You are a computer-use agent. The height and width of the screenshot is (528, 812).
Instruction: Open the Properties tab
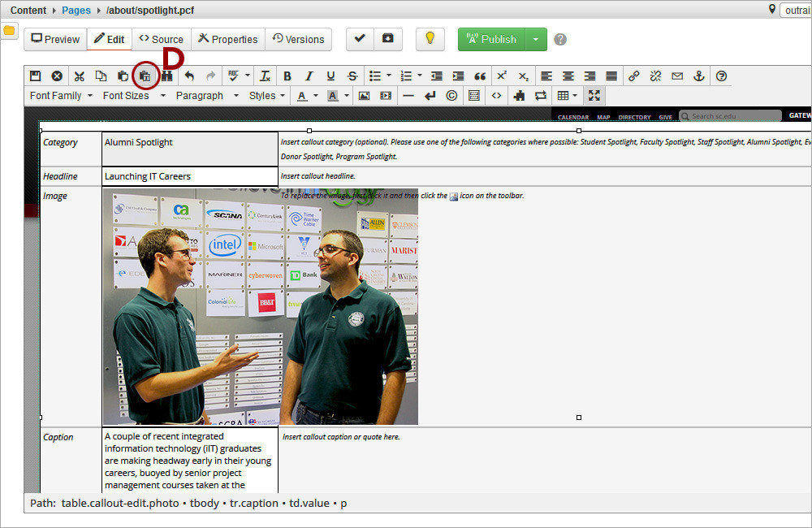228,39
